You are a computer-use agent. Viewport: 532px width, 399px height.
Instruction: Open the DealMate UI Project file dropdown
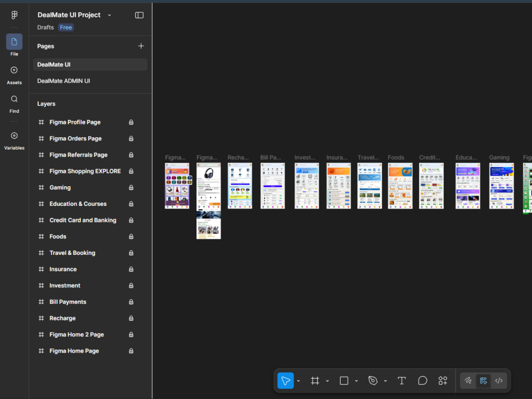tap(109, 15)
